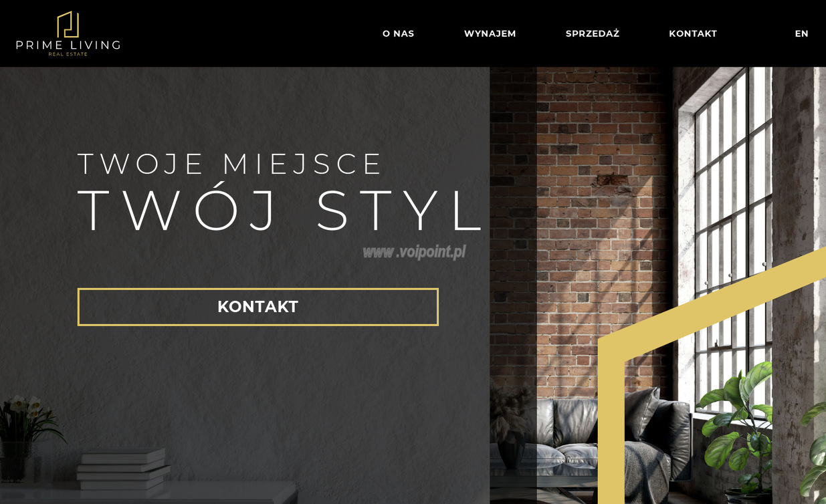Click the gold Prime Living logo emblem

click(68, 25)
